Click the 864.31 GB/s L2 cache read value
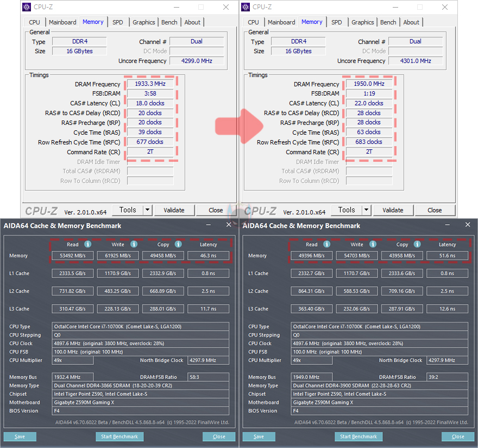The height and width of the screenshot is (448, 478). pyautogui.click(x=312, y=291)
